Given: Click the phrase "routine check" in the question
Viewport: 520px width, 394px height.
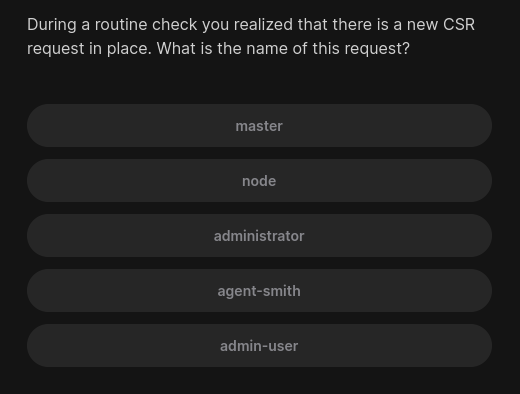Looking at the screenshot, I should tap(146, 25).
